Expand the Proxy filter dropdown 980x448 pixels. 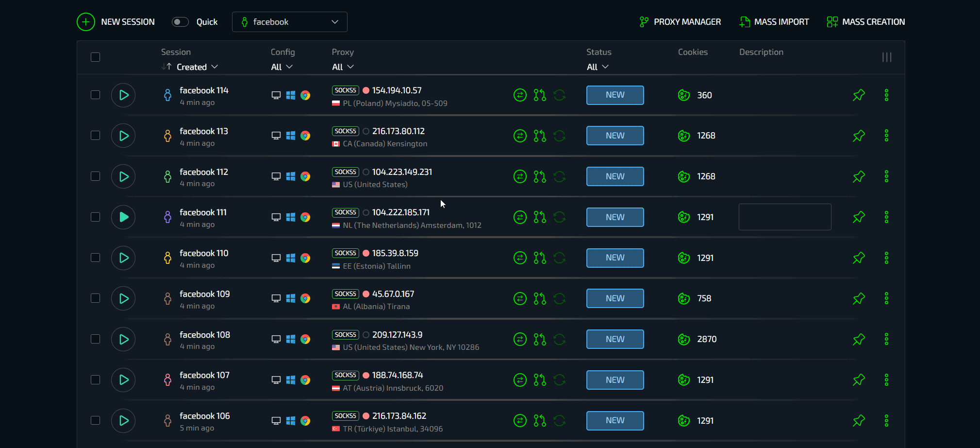pos(343,67)
